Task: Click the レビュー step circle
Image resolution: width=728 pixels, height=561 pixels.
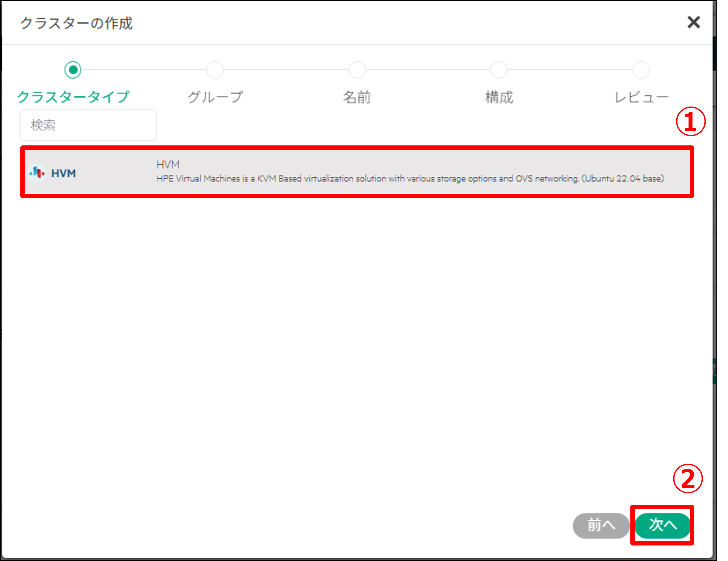Action: coord(641,70)
